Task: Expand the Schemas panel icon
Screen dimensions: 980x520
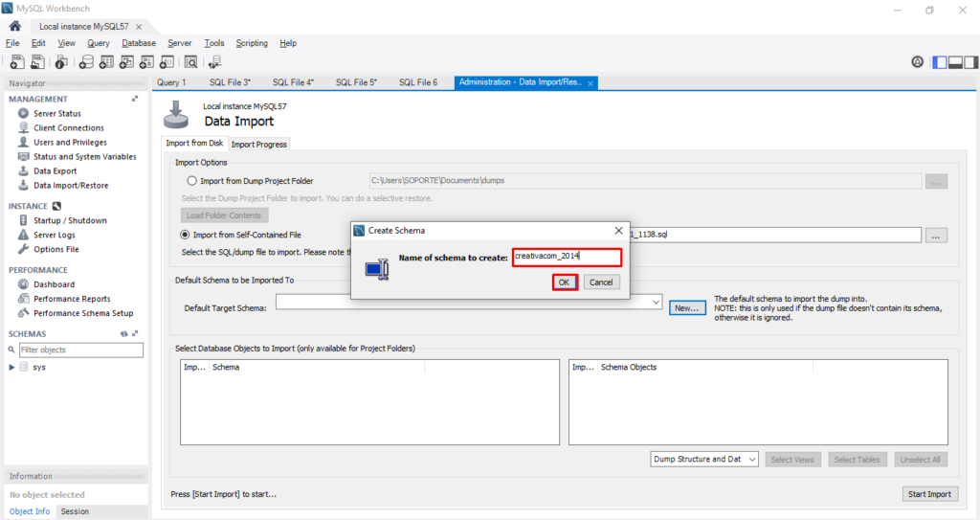Action: (x=135, y=334)
